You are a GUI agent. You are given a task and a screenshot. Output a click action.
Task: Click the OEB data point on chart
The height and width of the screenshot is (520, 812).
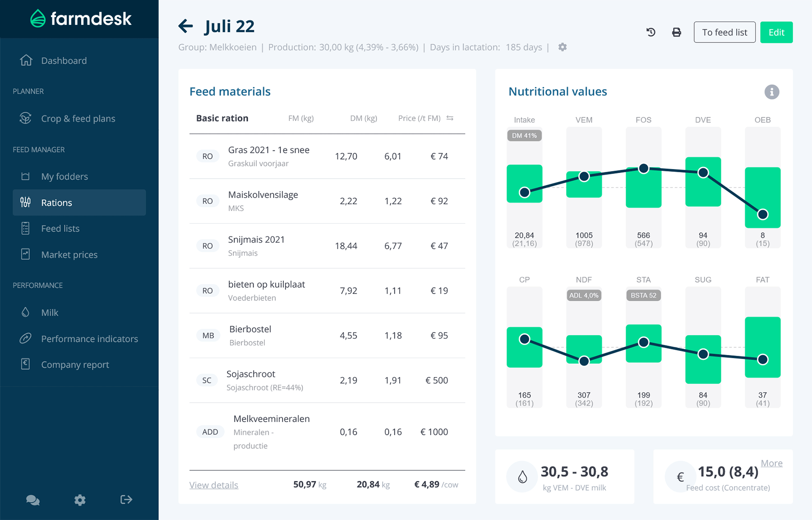click(x=762, y=214)
